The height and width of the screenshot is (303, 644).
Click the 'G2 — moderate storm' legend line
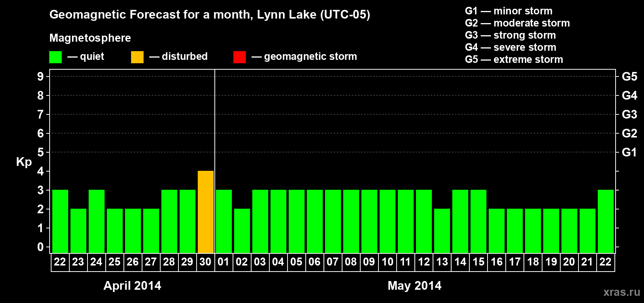(517, 23)
